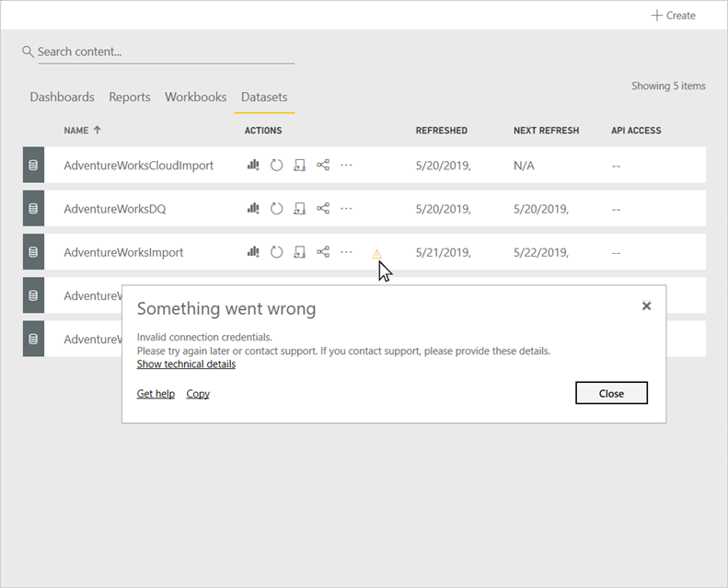The height and width of the screenshot is (588, 728).
Task: Refresh now the AdventureWorksCloudImport dataset
Action: tap(277, 166)
